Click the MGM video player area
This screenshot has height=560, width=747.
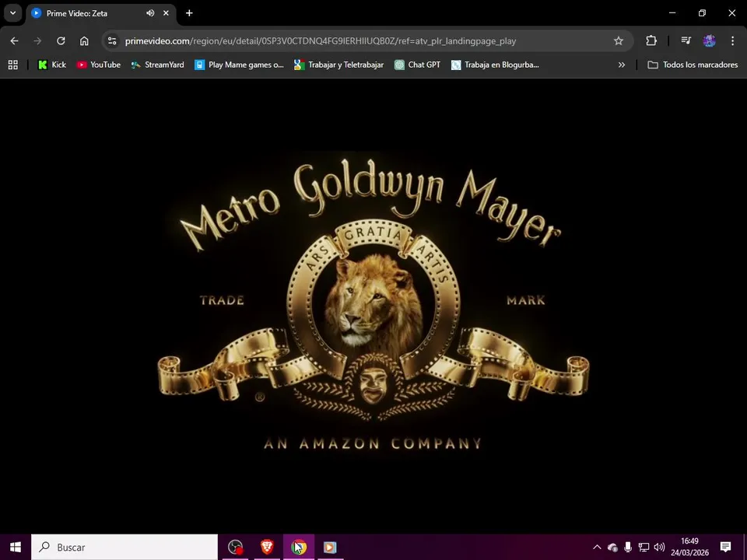tap(373, 306)
